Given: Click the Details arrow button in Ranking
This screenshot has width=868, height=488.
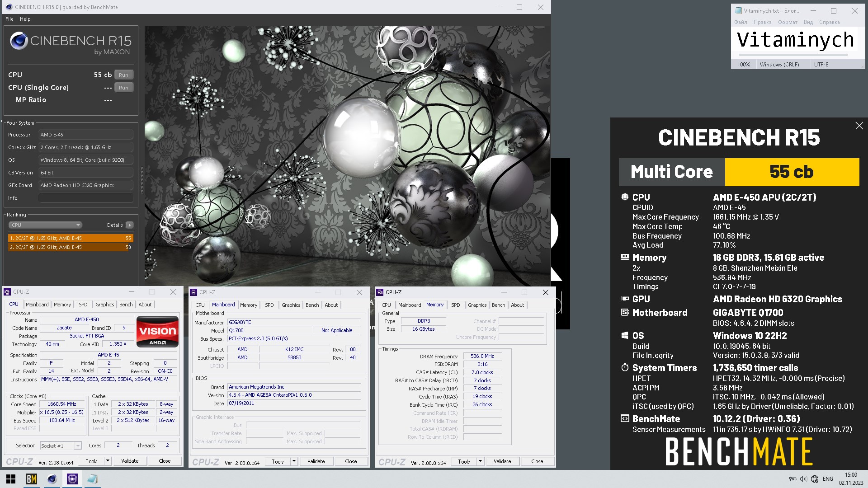Looking at the screenshot, I should pos(130,225).
